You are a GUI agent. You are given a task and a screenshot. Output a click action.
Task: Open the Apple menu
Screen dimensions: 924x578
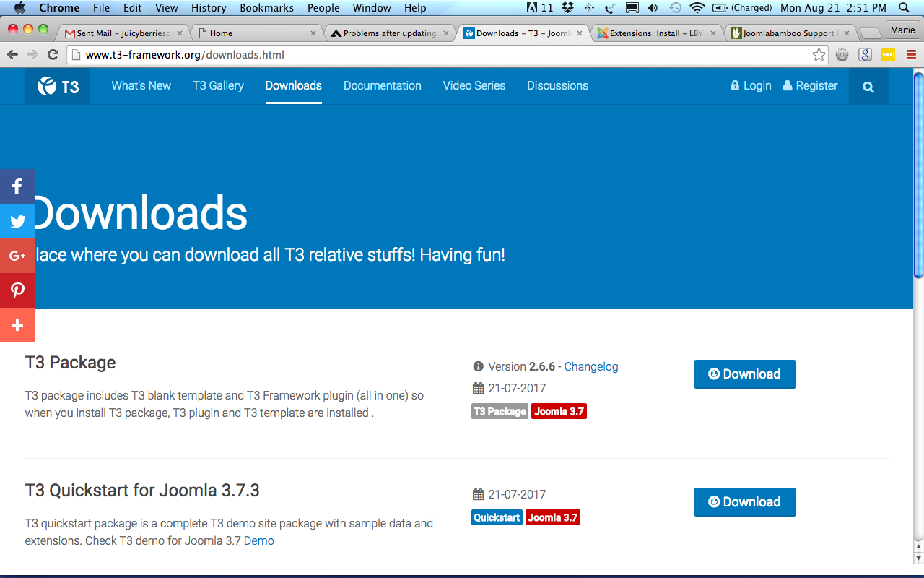[x=19, y=8]
